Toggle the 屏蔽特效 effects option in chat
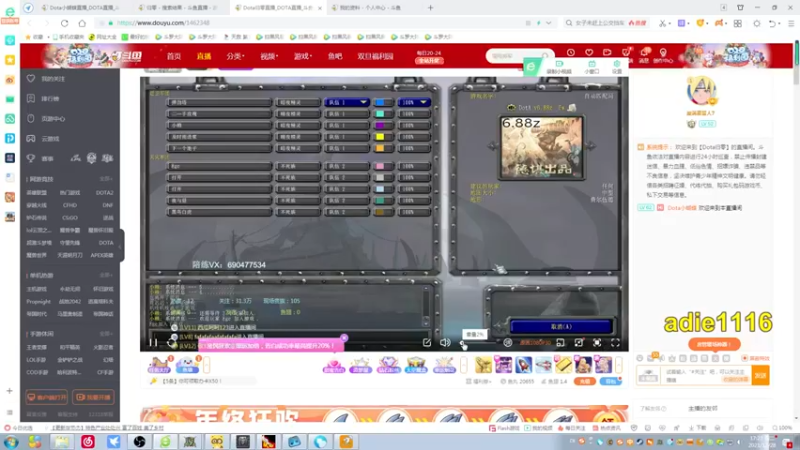 757,358
